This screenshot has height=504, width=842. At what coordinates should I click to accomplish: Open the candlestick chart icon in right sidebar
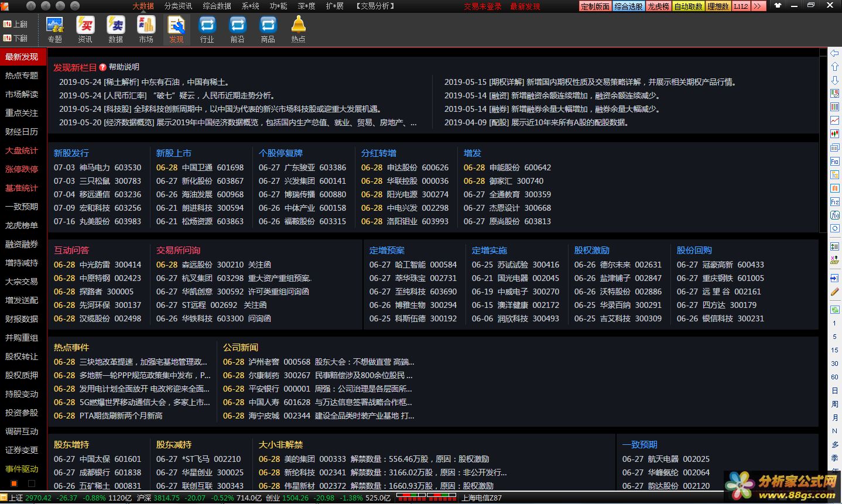coord(835,134)
